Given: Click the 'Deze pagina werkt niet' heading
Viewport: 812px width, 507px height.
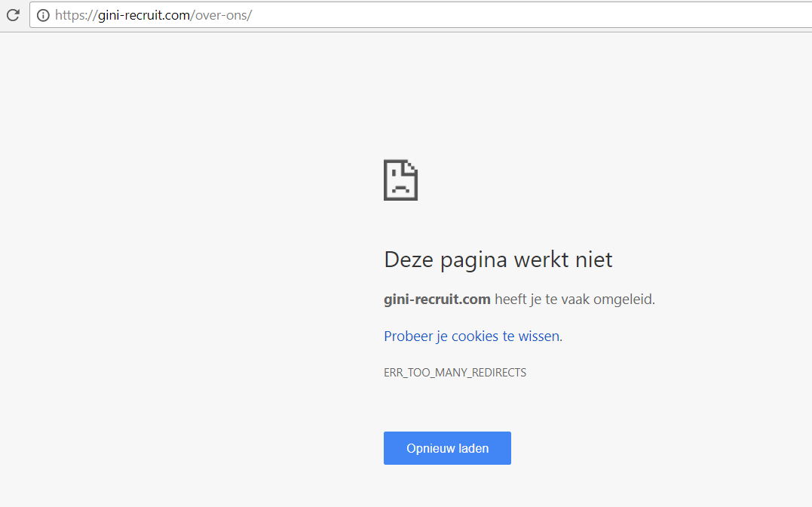Looking at the screenshot, I should pyautogui.click(x=498, y=260).
